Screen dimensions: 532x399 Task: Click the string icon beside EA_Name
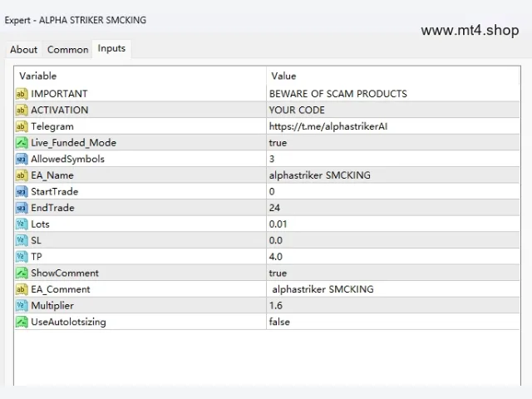coord(22,175)
